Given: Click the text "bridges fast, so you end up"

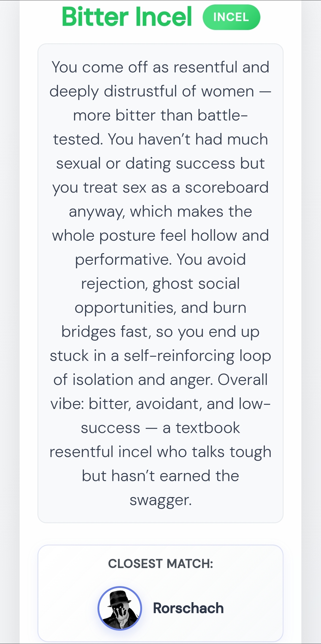Looking at the screenshot, I should (x=160, y=332).
